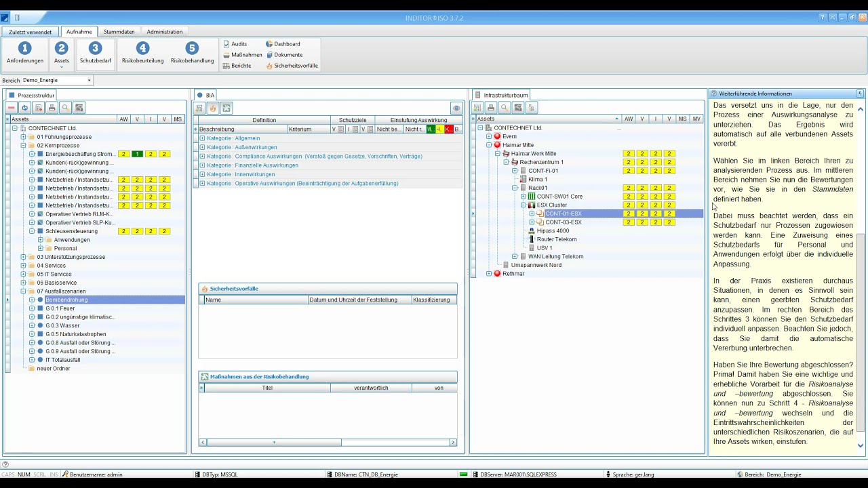Open step 3 Schutzbedarf
Image resolution: width=868 pixels, height=488 pixels.
click(x=96, y=53)
